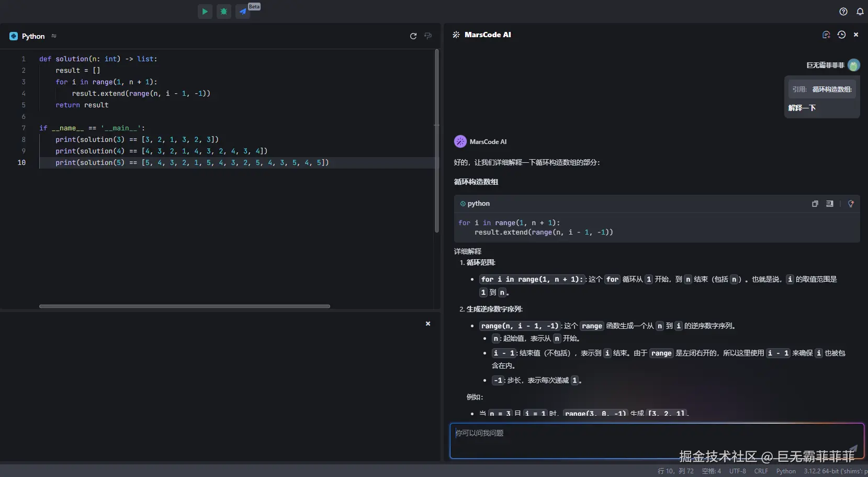Insert the snippet into the editor
This screenshot has width=868, height=477.
[830, 204]
